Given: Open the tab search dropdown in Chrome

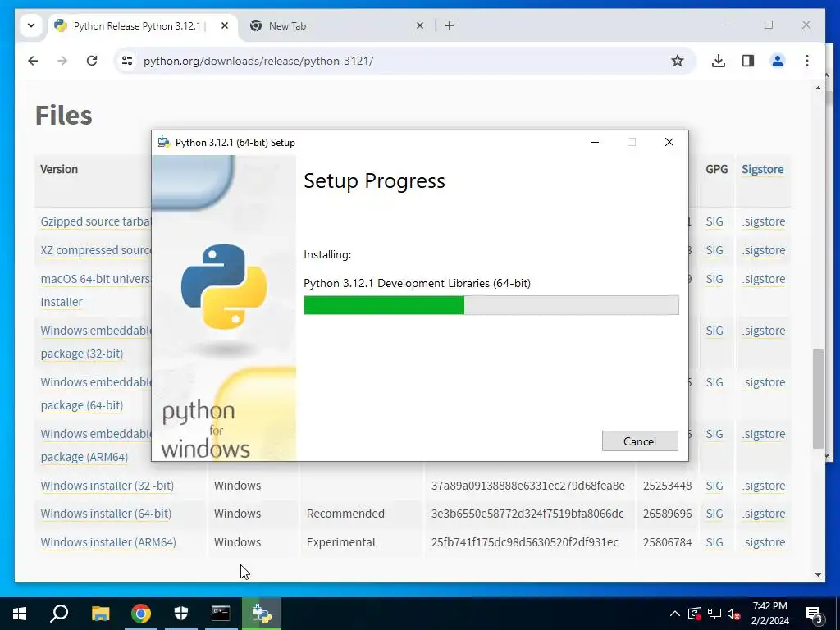Looking at the screenshot, I should (x=31, y=25).
